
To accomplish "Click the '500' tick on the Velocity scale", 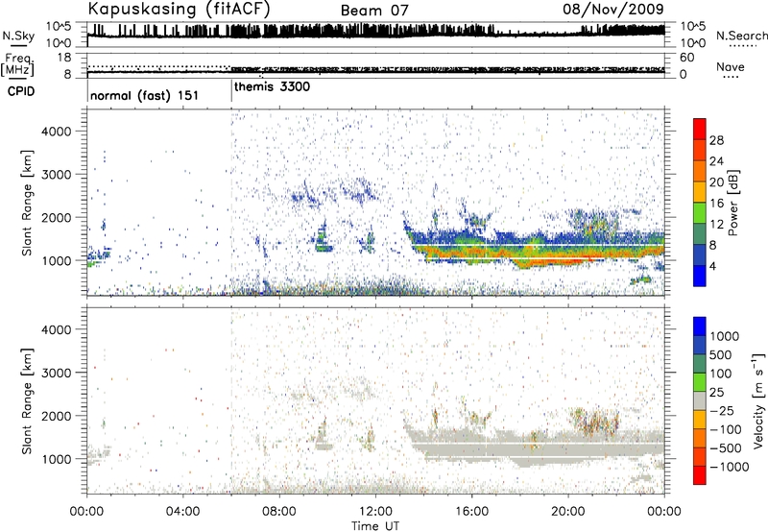I will point(722,355).
